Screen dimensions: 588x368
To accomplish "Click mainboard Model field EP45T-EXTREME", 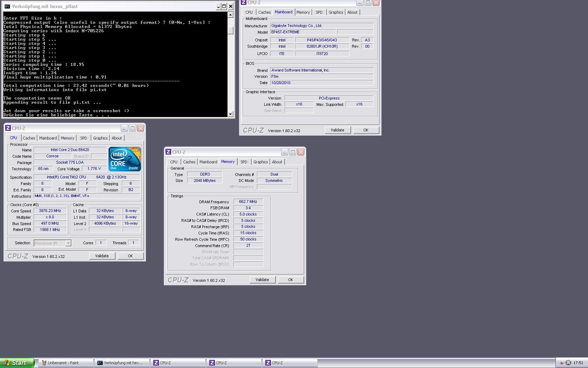I will [303, 32].
